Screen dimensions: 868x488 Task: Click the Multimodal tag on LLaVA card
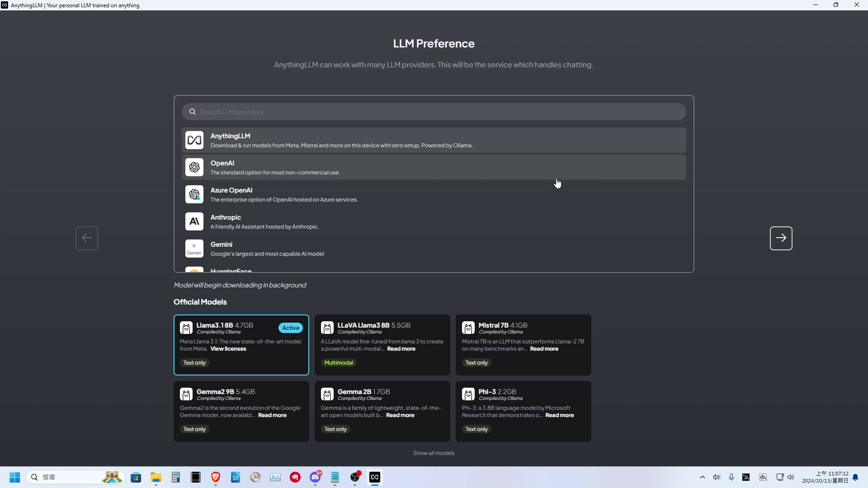coord(339,363)
